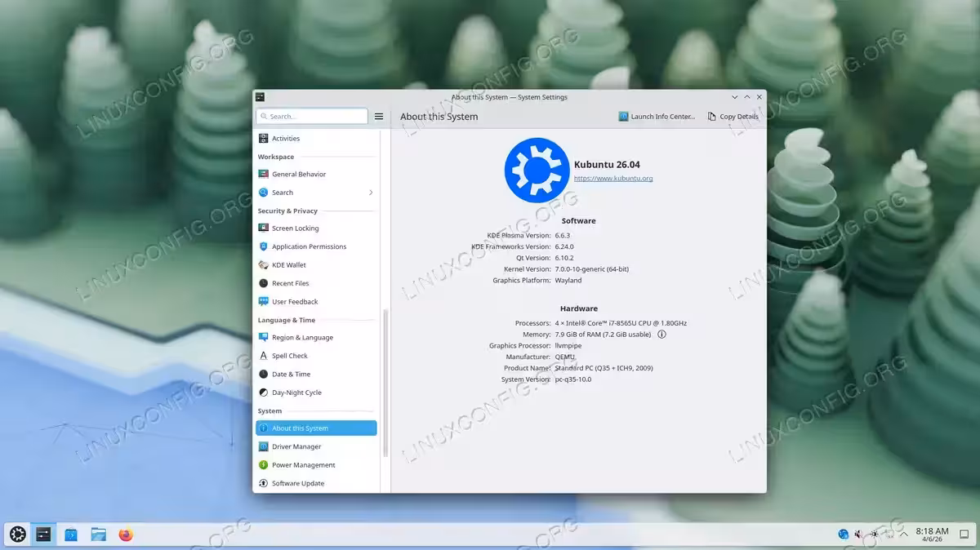Launch Discover software center from taskbar

[71, 534]
